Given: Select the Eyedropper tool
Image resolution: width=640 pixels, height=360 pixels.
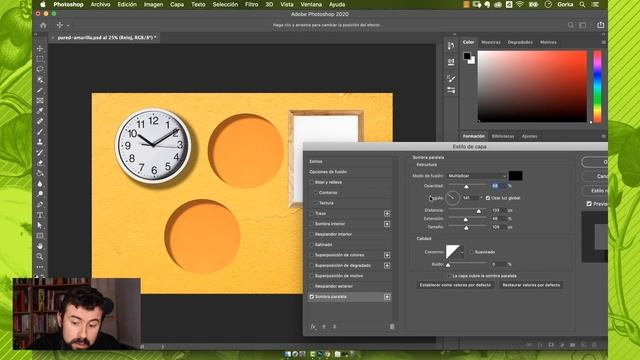Looking at the screenshot, I should tap(40, 111).
